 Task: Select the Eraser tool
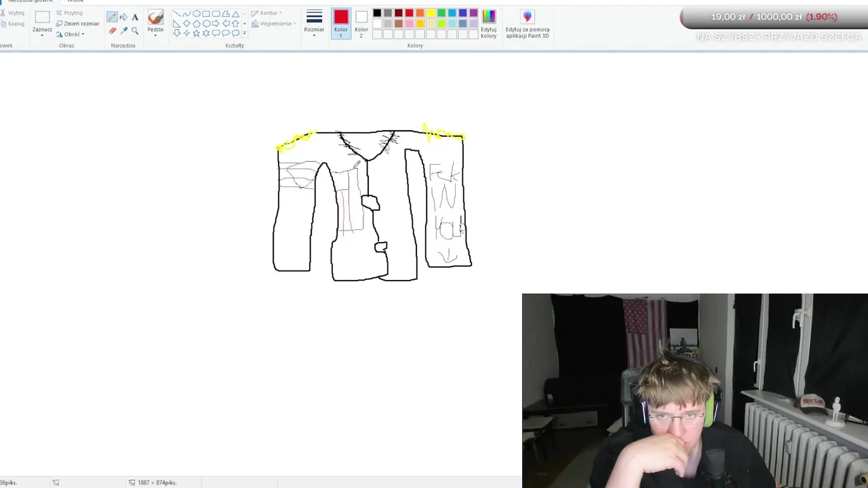[112, 30]
